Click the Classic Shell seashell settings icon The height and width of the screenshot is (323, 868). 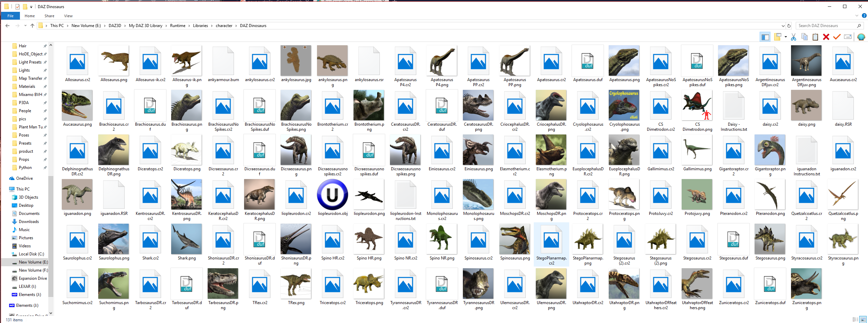861,37
